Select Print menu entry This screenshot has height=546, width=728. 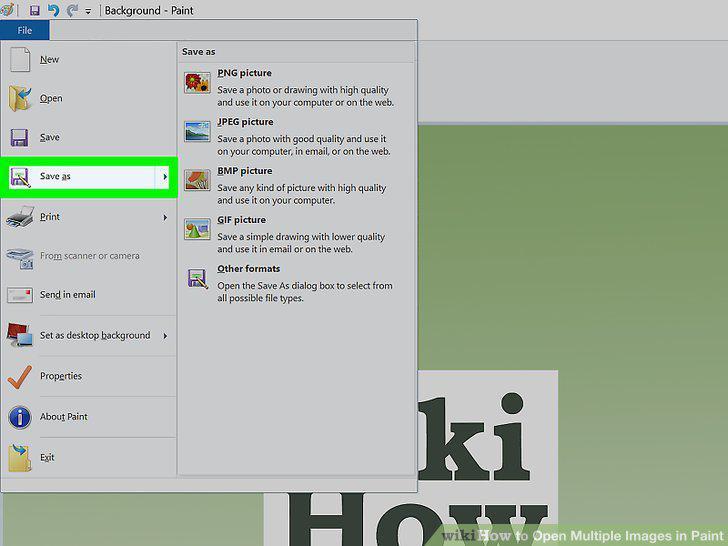pos(88,217)
